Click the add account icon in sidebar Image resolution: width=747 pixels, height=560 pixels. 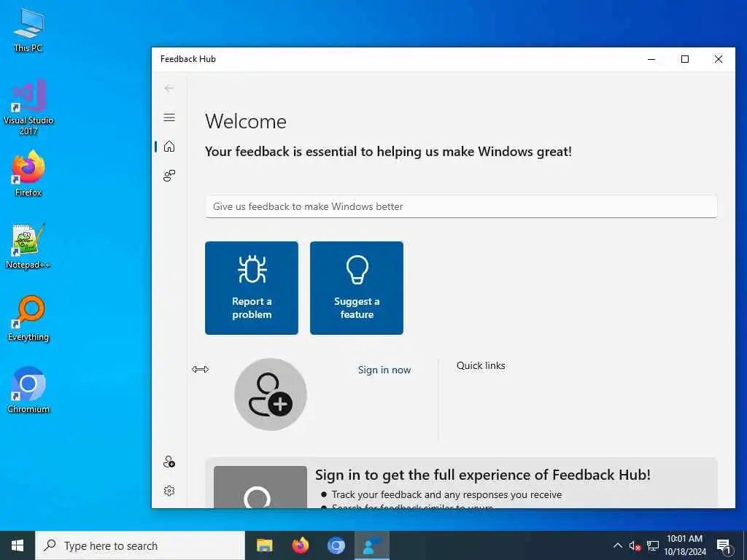coord(169,462)
